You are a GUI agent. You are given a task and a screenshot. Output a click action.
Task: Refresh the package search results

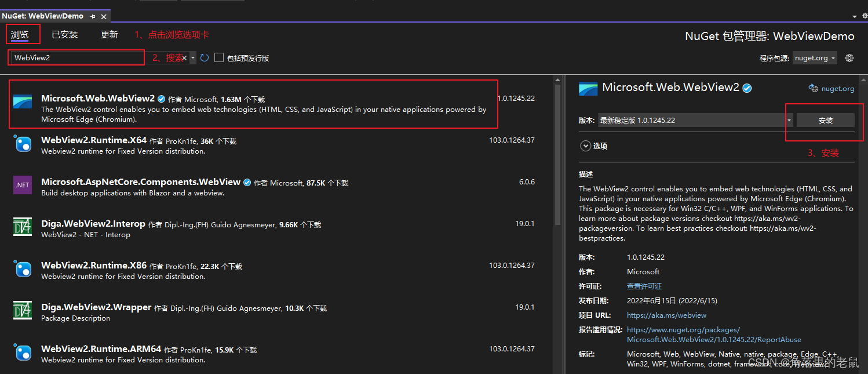tap(204, 58)
